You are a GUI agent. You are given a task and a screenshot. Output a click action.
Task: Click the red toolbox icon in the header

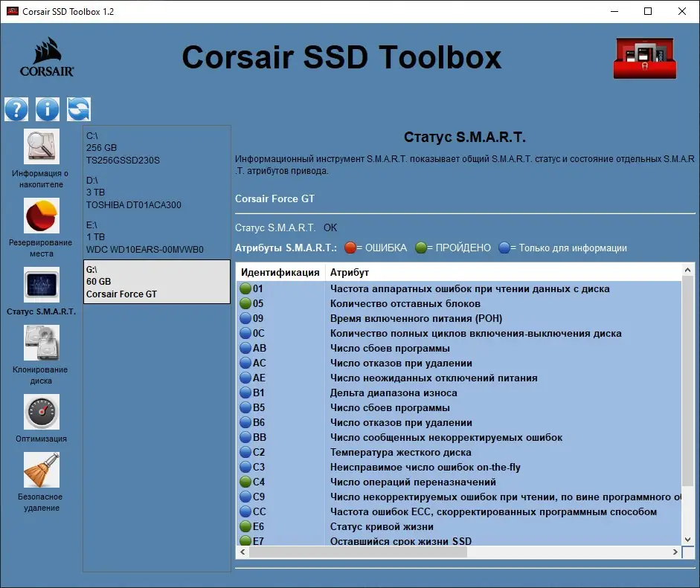tap(645, 59)
